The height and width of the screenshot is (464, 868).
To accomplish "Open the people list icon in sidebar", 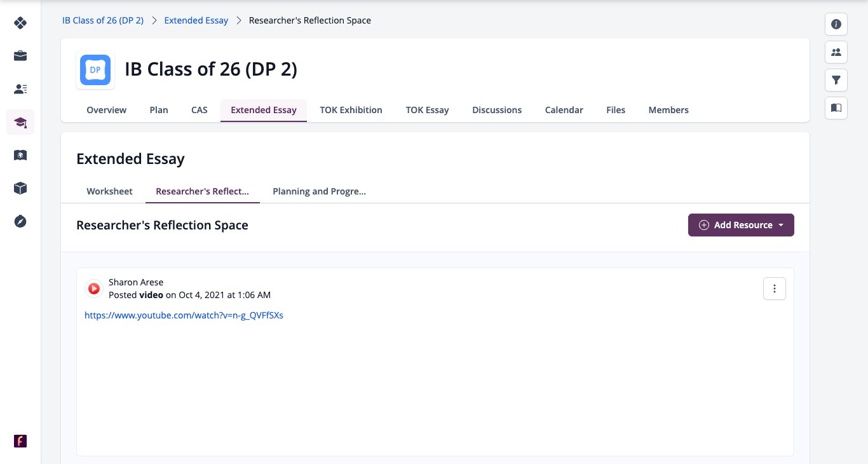I will pyautogui.click(x=20, y=89).
